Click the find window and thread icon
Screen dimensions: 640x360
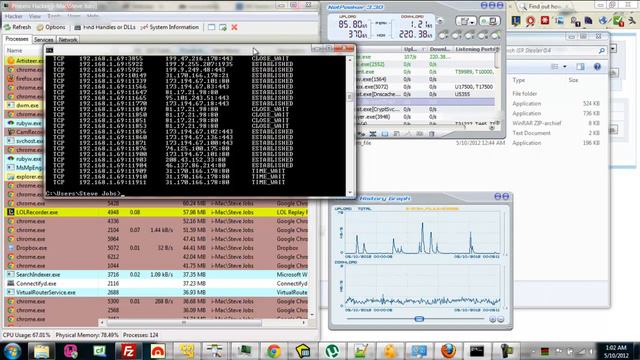click(223, 27)
